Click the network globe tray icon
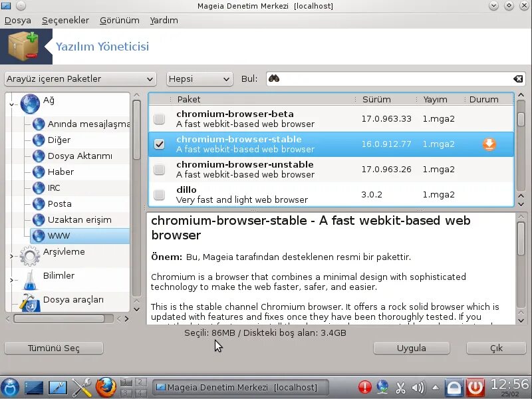Image resolution: width=532 pixels, height=399 pixels. tap(382, 387)
